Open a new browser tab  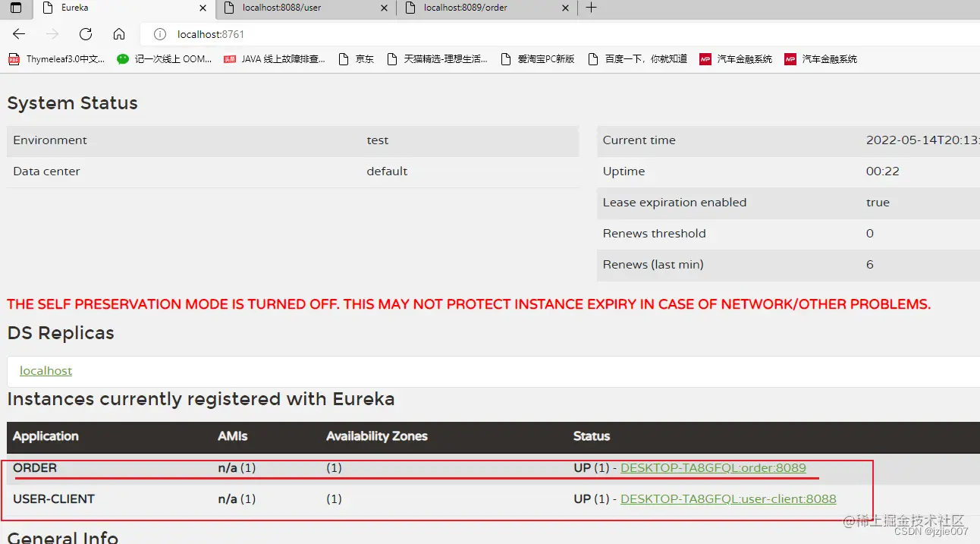tap(592, 8)
